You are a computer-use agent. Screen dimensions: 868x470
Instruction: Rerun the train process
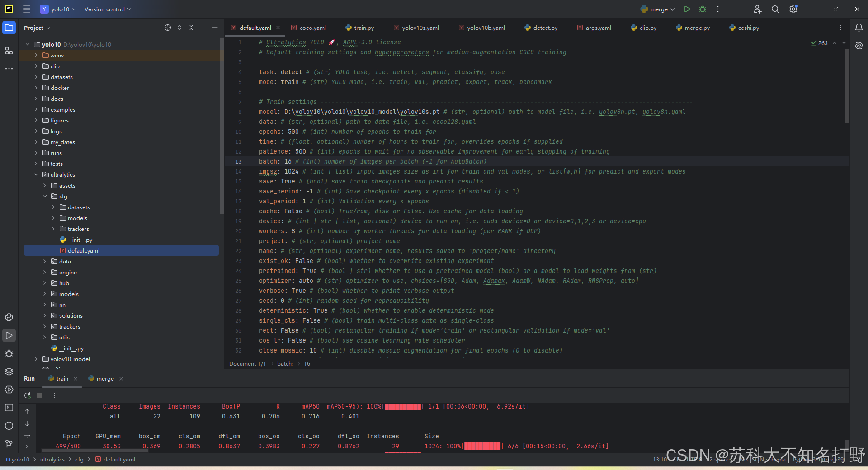[x=28, y=395]
